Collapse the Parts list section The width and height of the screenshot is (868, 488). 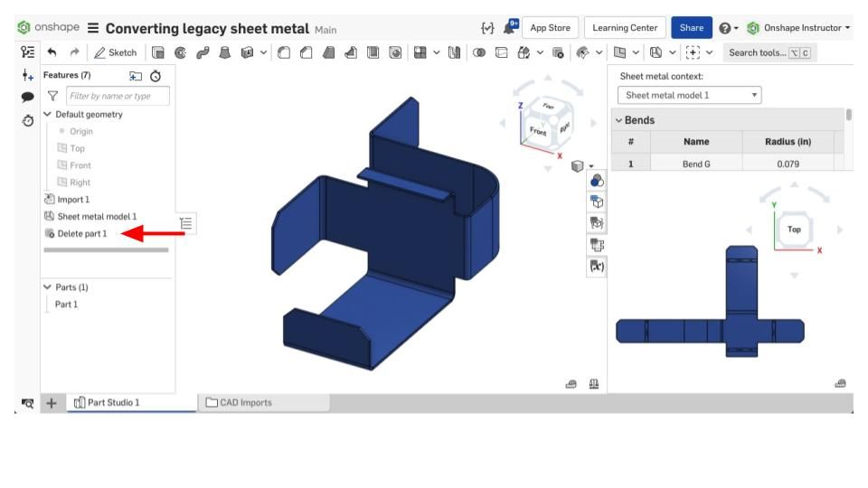click(48, 287)
